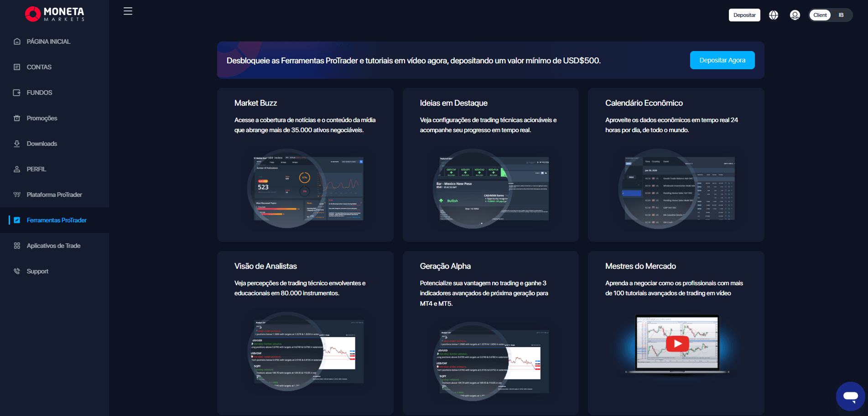Image resolution: width=868 pixels, height=416 pixels.
Task: Open the user profile avatar icon
Action: point(795,15)
